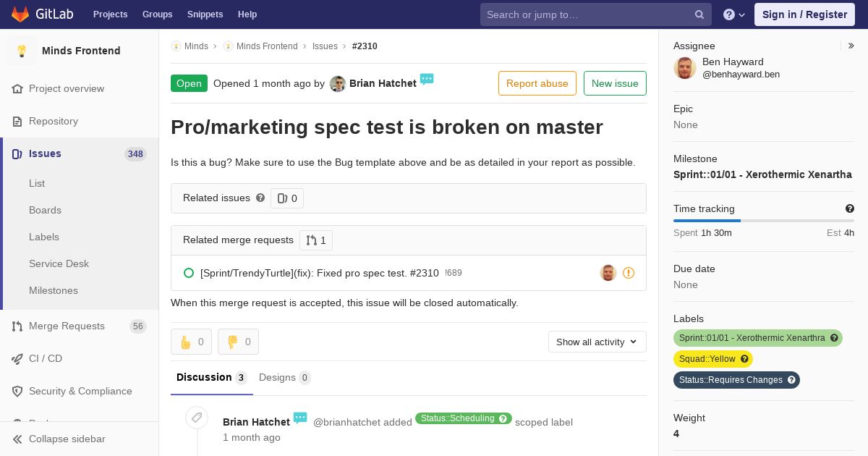Open the Fixed pro spec test merge request link

coord(319,273)
